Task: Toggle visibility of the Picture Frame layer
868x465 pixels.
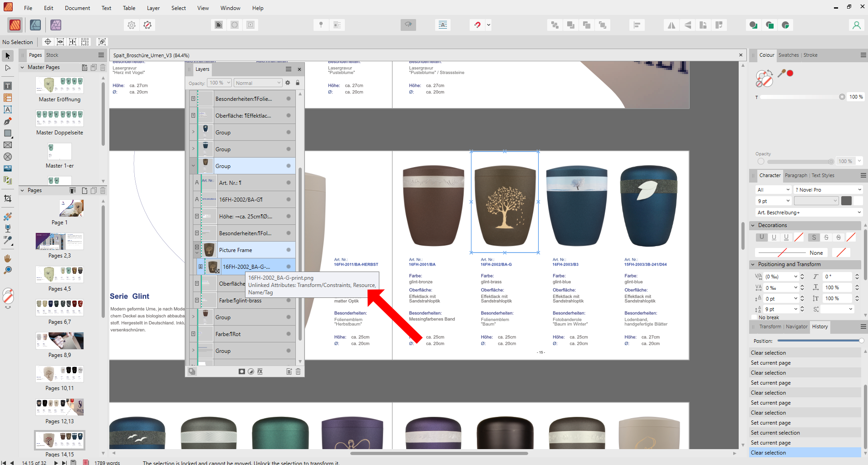Action: tap(288, 250)
